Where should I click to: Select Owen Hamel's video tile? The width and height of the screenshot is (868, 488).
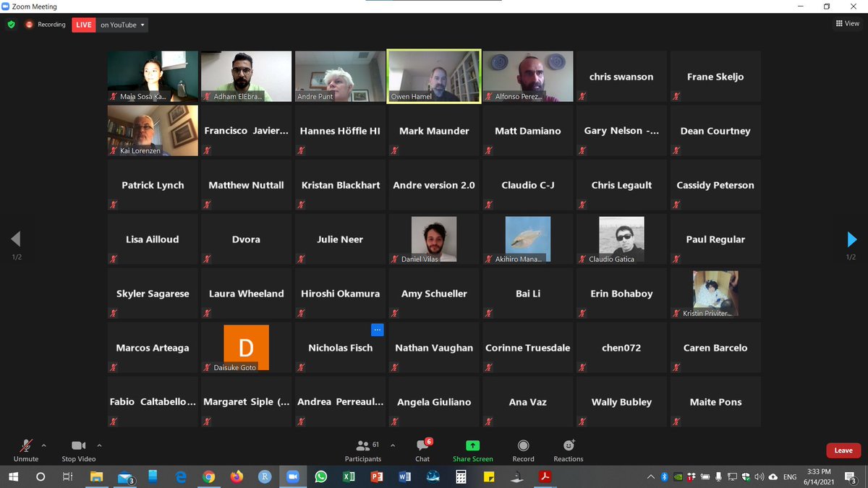(434, 76)
